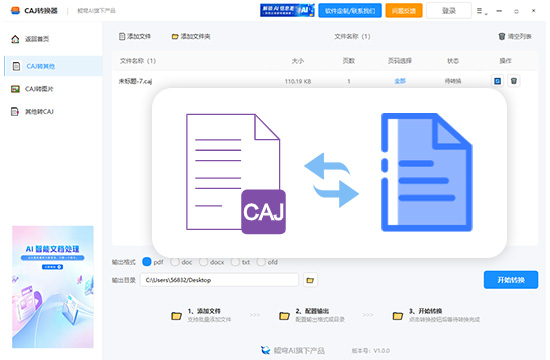Click the 待转换 status cell
This screenshot has height=360, width=550.
453,81
